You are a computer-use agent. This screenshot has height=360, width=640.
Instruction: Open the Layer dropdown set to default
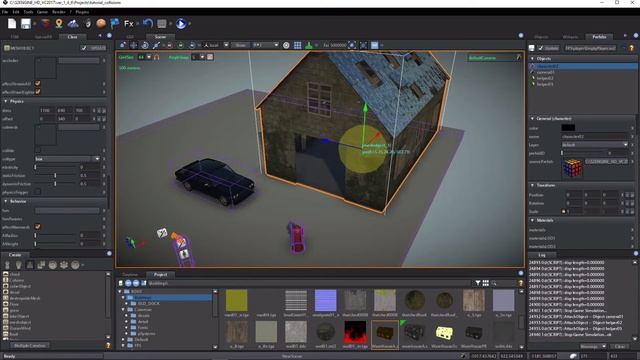595,144
